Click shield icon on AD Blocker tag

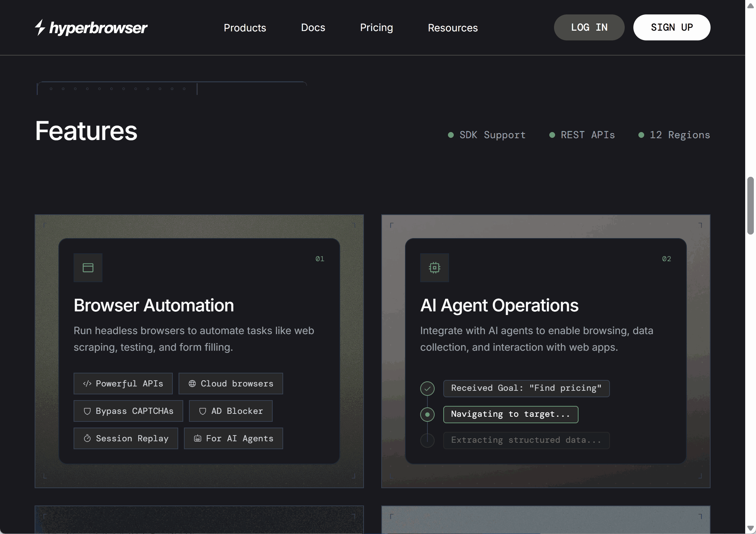click(203, 411)
